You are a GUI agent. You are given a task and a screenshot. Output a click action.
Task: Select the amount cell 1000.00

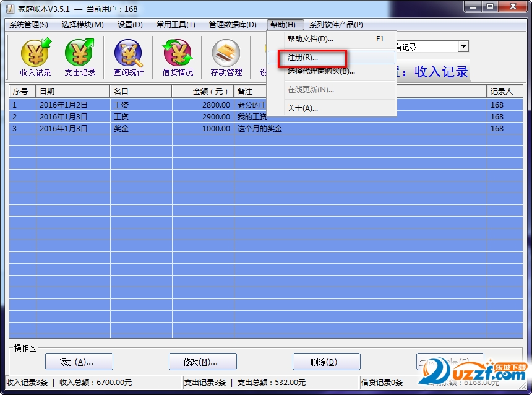[x=203, y=129]
